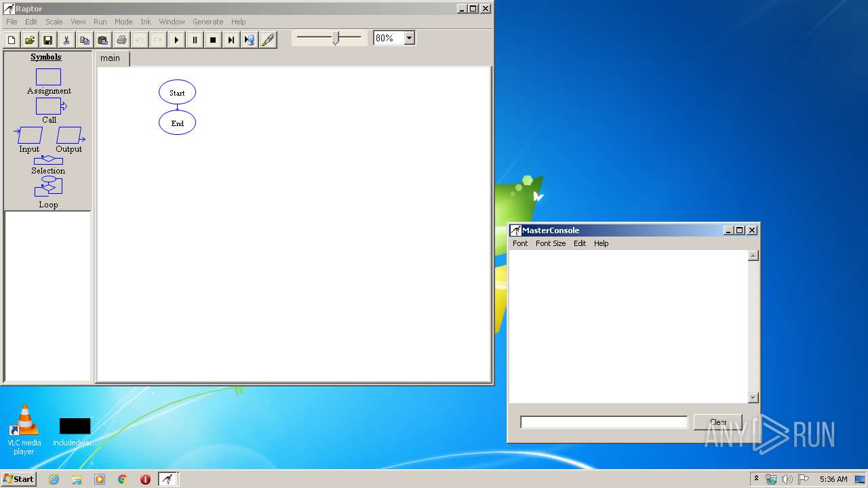Click the test server icon in toolbar

click(250, 40)
